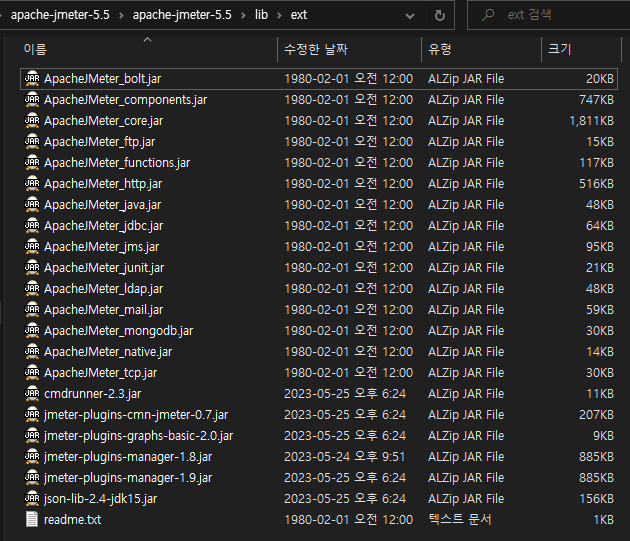This screenshot has width=630, height=541.
Task: Open the address bar history dropdown
Action: [x=410, y=16]
